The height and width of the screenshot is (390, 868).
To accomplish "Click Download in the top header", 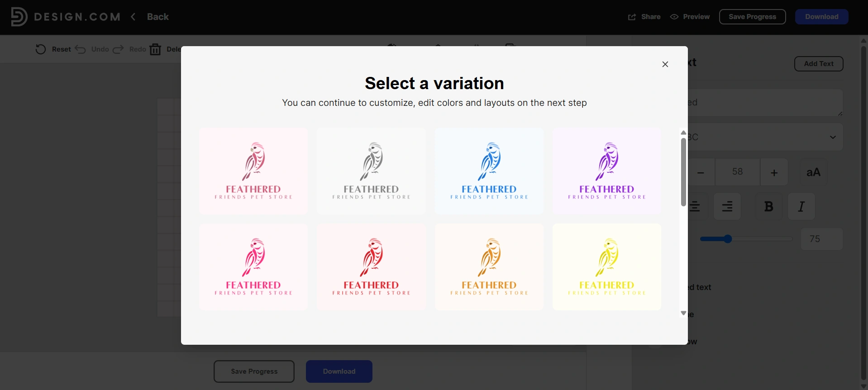I will click(821, 17).
